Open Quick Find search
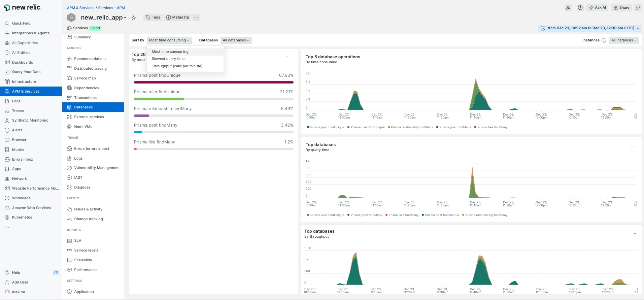This screenshot has width=644, height=300. pyautogui.click(x=21, y=23)
